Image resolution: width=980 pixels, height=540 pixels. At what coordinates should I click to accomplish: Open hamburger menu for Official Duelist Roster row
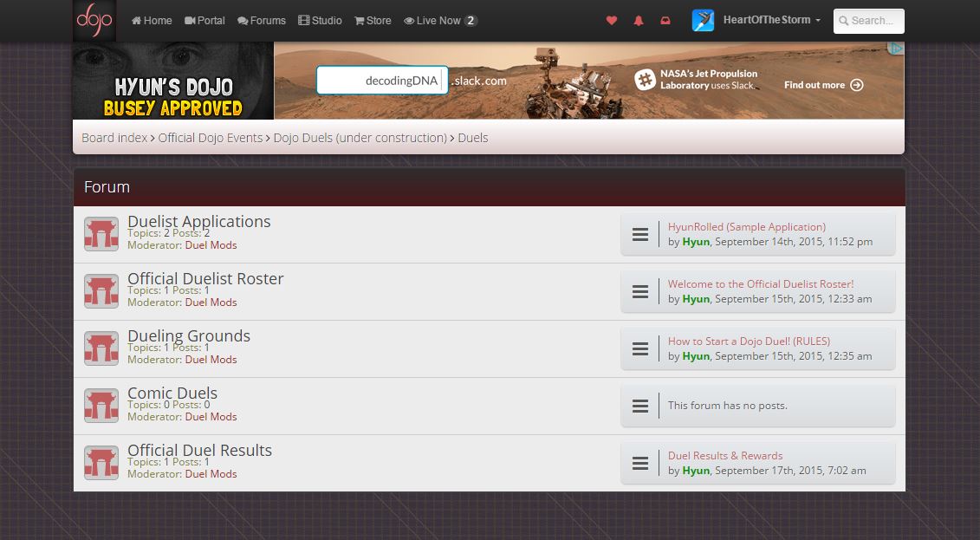pyautogui.click(x=640, y=291)
